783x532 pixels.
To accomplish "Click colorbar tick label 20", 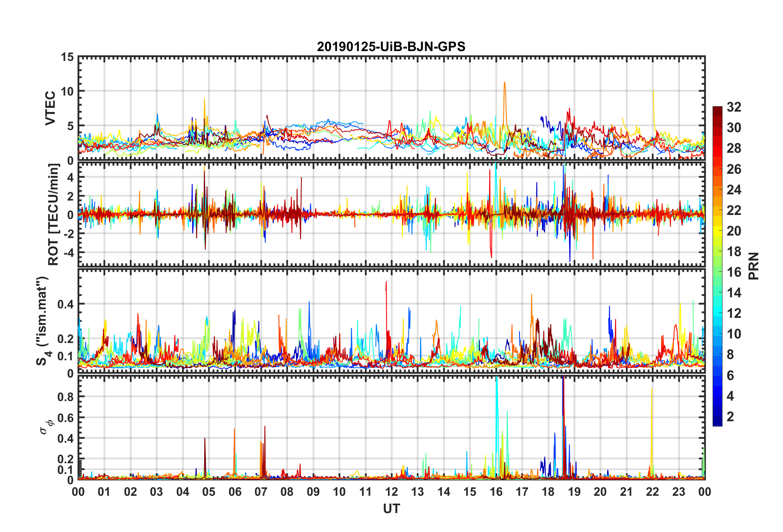I will click(x=734, y=231).
